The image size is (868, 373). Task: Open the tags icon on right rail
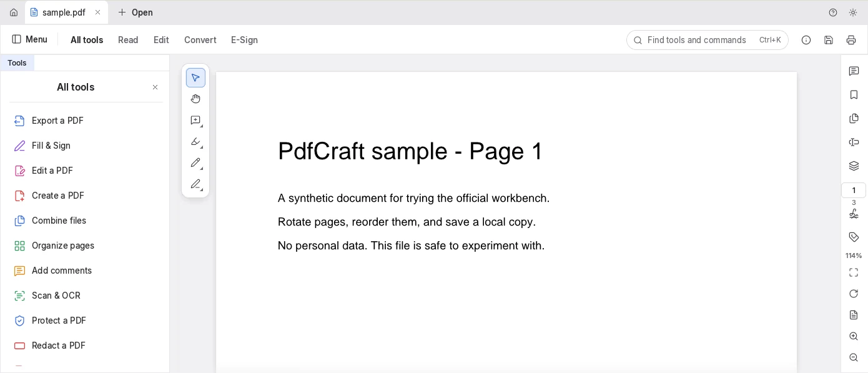coord(854,237)
